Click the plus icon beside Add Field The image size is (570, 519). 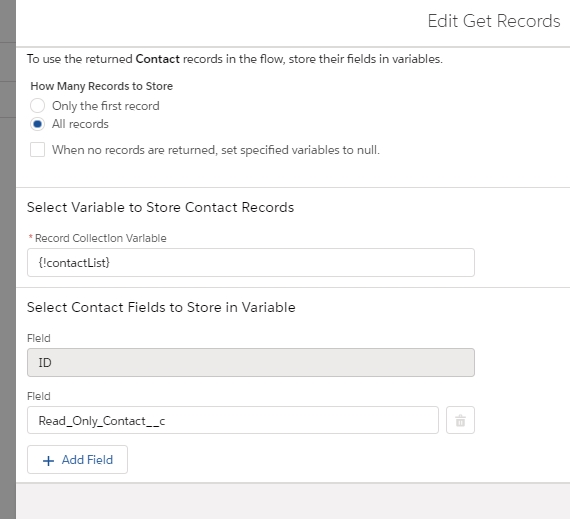(48, 460)
